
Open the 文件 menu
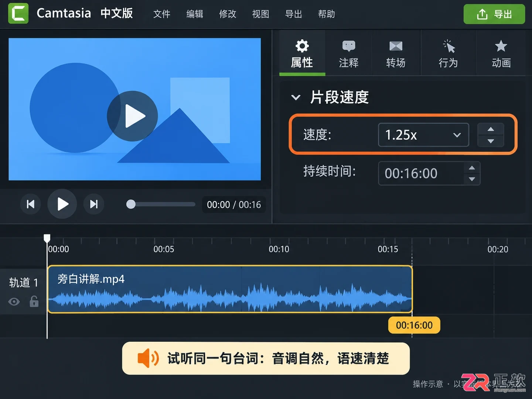[x=162, y=14]
